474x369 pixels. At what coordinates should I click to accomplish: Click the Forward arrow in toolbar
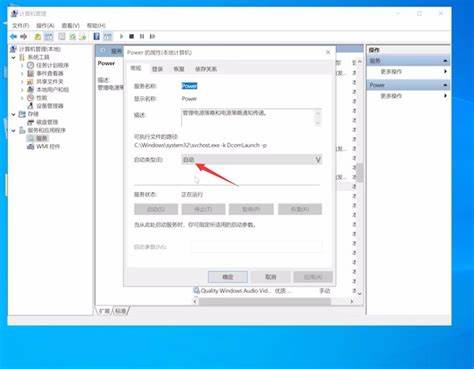[x=23, y=36]
